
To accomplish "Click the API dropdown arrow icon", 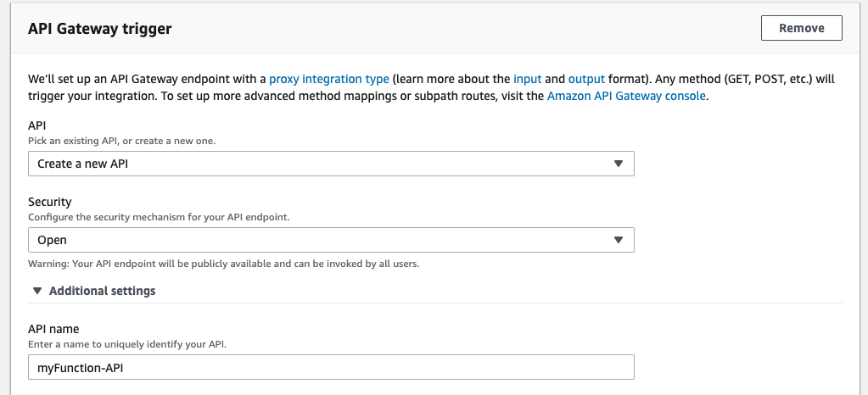I will [619, 164].
